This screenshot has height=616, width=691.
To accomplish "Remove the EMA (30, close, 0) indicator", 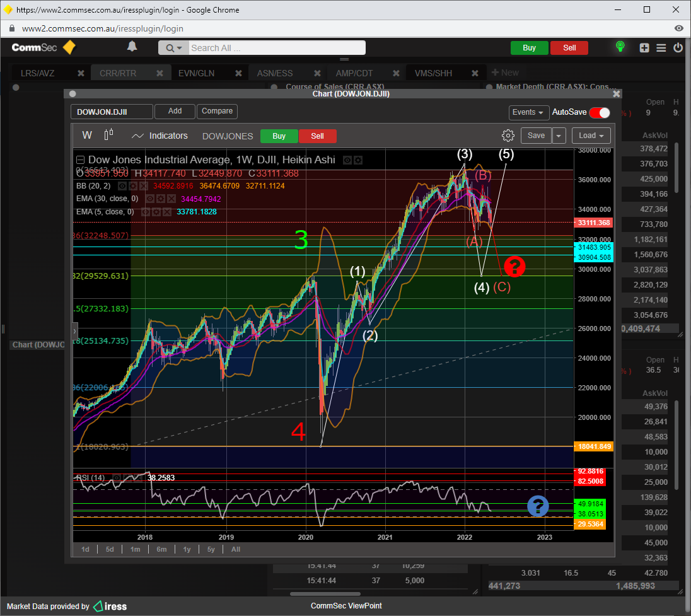I will tap(171, 199).
